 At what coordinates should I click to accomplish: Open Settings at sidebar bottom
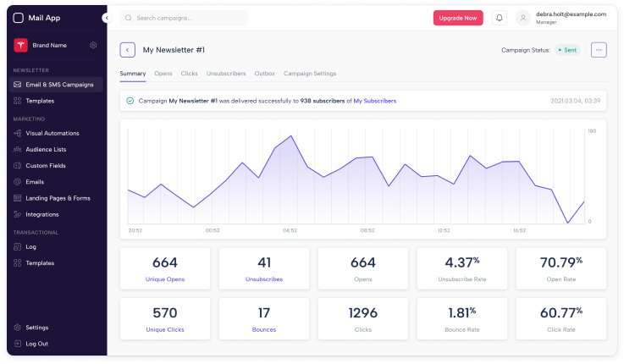point(36,328)
